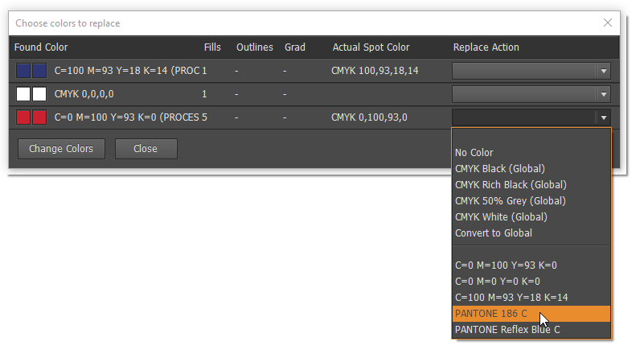Choose PANTONE Reflex Blue C
Screen dimensions: 644x358
[x=507, y=329]
